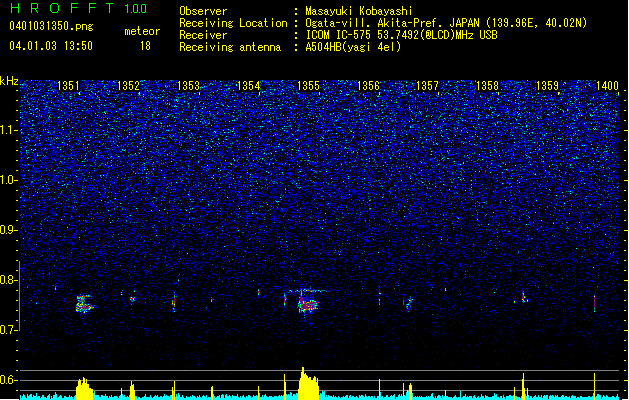Viewport: 629px width, 400px height.
Task: Click the echo cluster near 1357
Action: [408, 303]
